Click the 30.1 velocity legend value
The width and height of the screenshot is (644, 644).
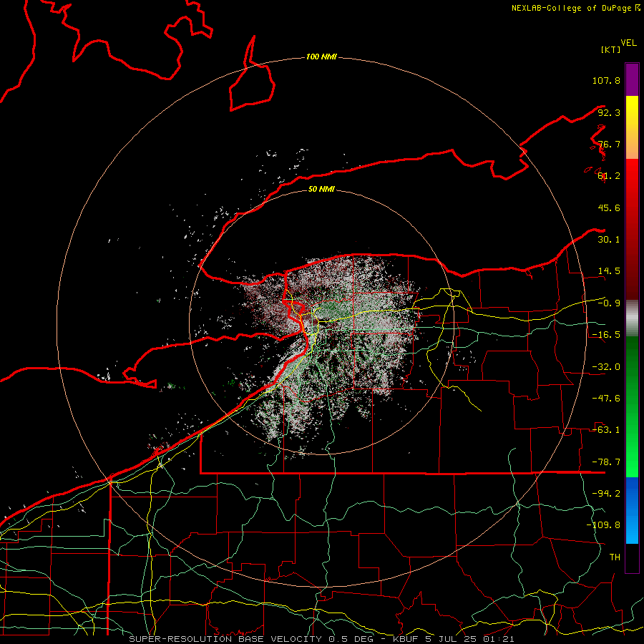tap(609, 240)
